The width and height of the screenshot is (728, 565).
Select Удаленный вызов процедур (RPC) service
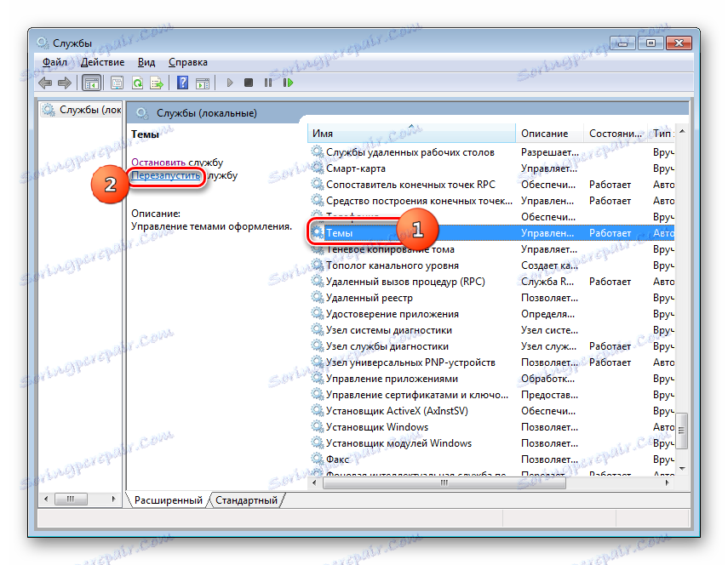pyautogui.click(x=491, y=282)
